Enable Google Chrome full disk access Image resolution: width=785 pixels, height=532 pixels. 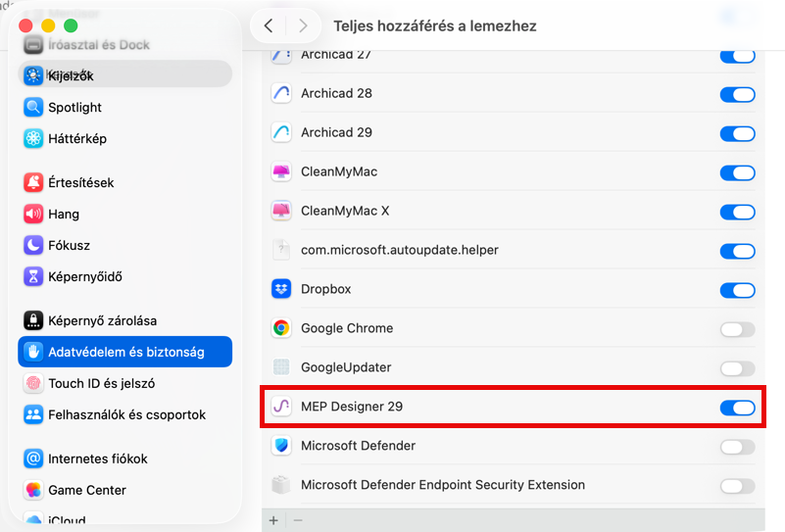(x=737, y=329)
